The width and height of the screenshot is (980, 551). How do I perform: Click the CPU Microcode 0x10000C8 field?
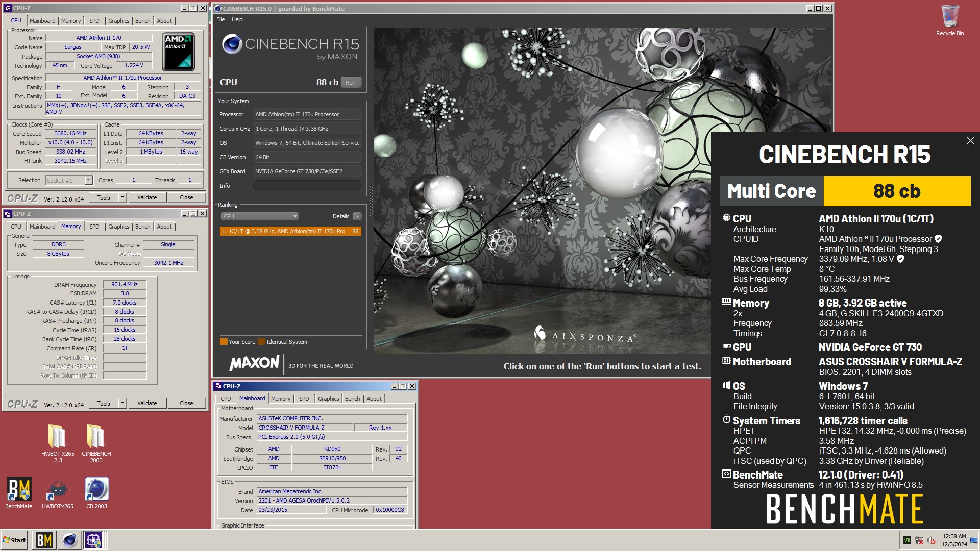pos(390,510)
